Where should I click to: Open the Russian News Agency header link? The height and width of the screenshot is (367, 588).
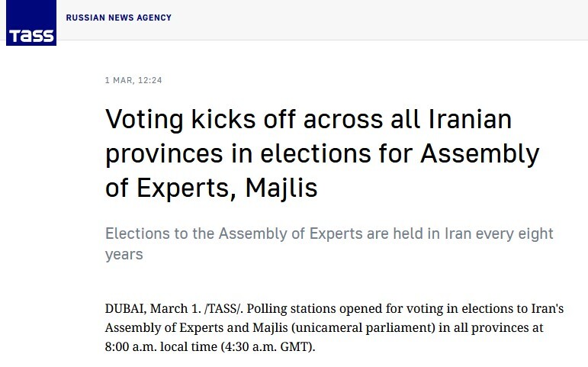[x=118, y=18]
